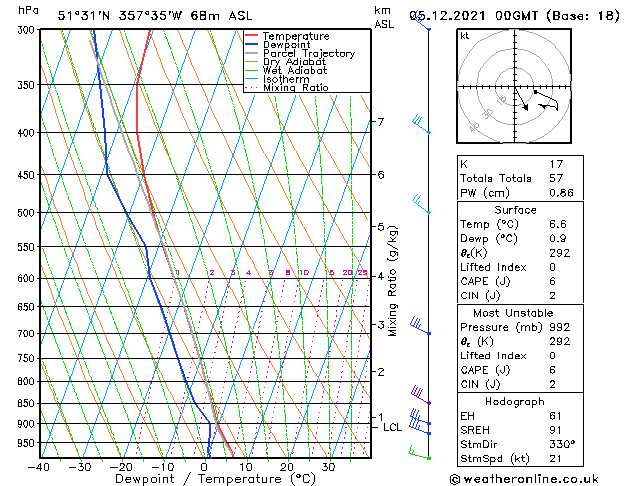Click the StmDir value 330°

tap(562, 445)
